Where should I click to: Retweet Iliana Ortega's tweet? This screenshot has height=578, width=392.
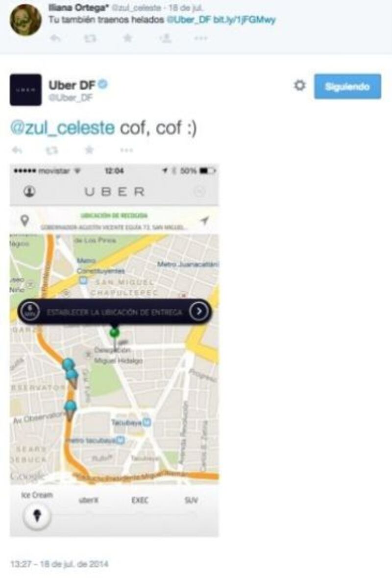pyautogui.click(x=90, y=38)
